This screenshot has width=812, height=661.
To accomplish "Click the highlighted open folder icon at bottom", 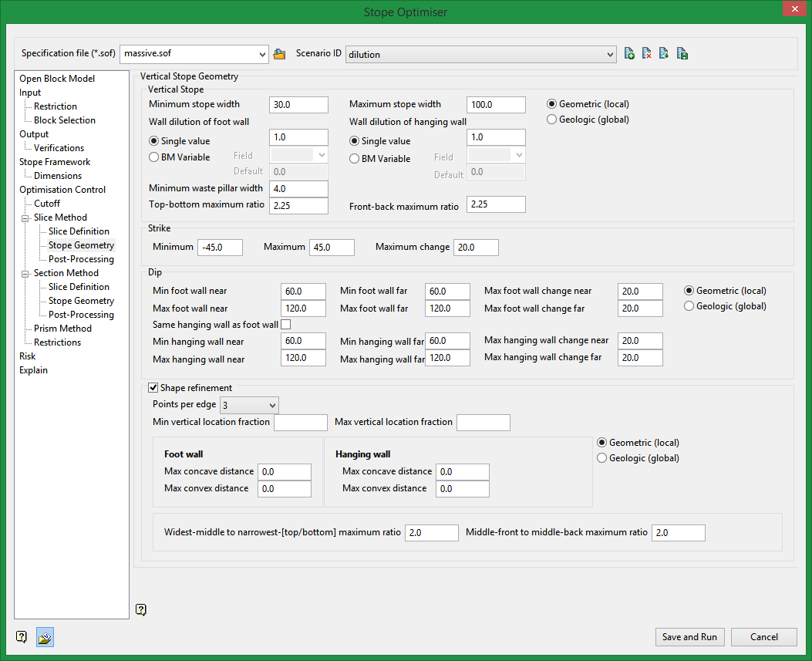I will point(45,637).
